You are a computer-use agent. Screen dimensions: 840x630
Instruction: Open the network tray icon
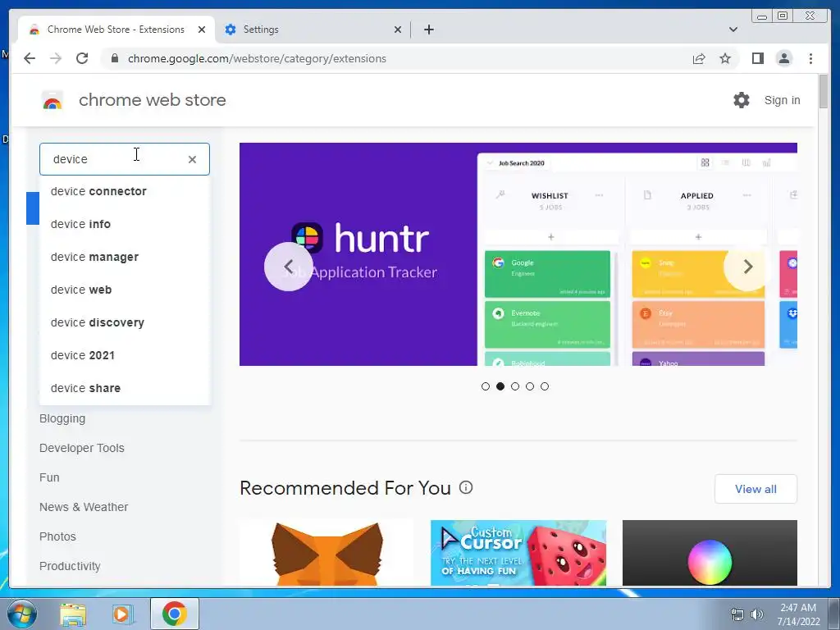pos(737,614)
